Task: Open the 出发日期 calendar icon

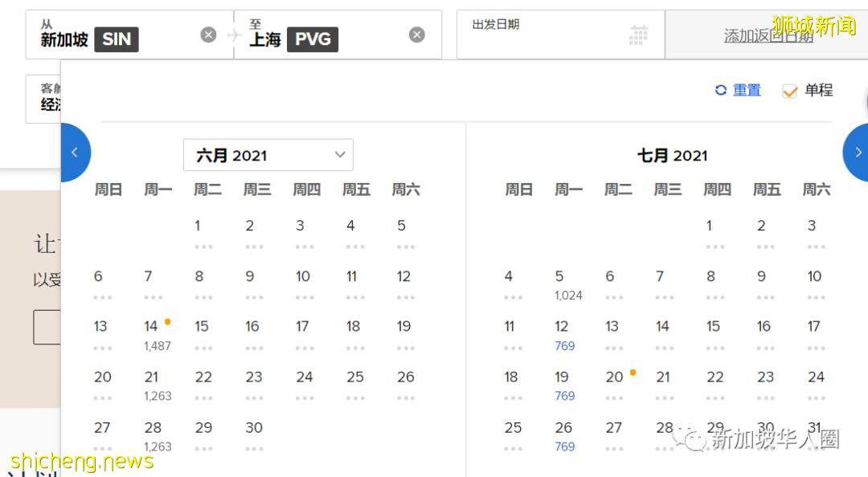Action: (637, 34)
